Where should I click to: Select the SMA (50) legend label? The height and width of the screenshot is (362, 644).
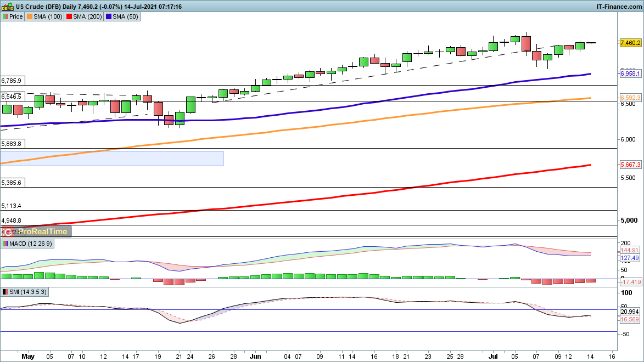click(126, 17)
